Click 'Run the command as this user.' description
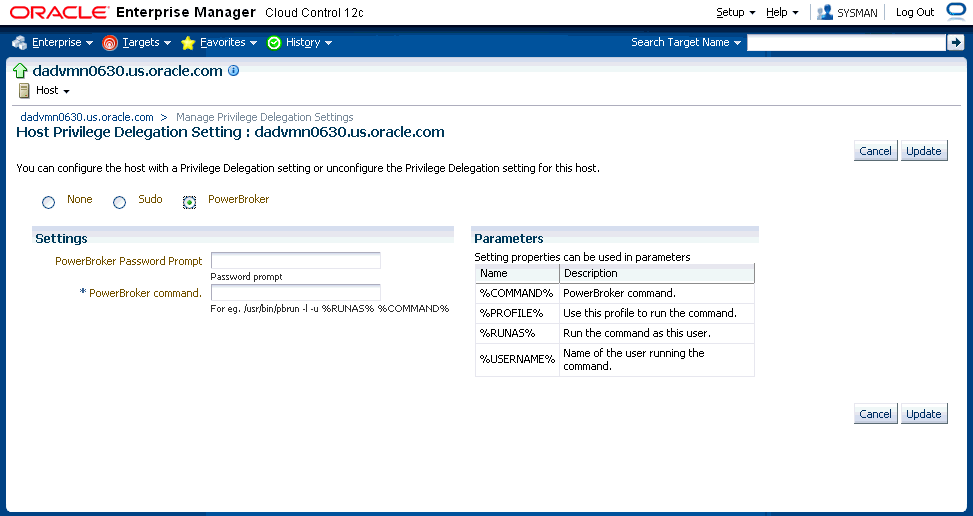 637,333
